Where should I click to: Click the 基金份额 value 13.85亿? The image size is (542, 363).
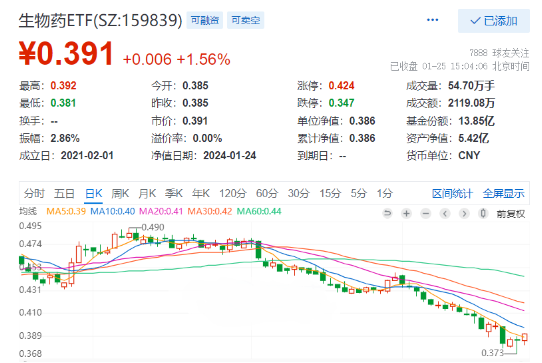(476, 121)
